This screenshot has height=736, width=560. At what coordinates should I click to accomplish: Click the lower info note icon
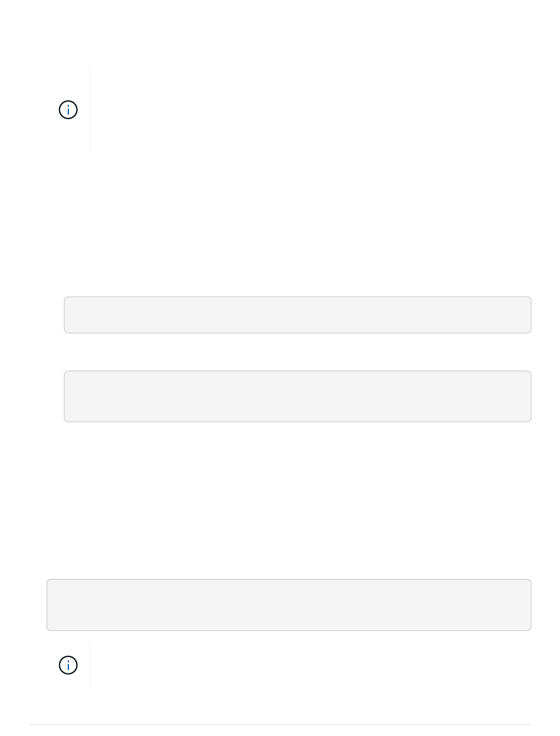pos(69,665)
